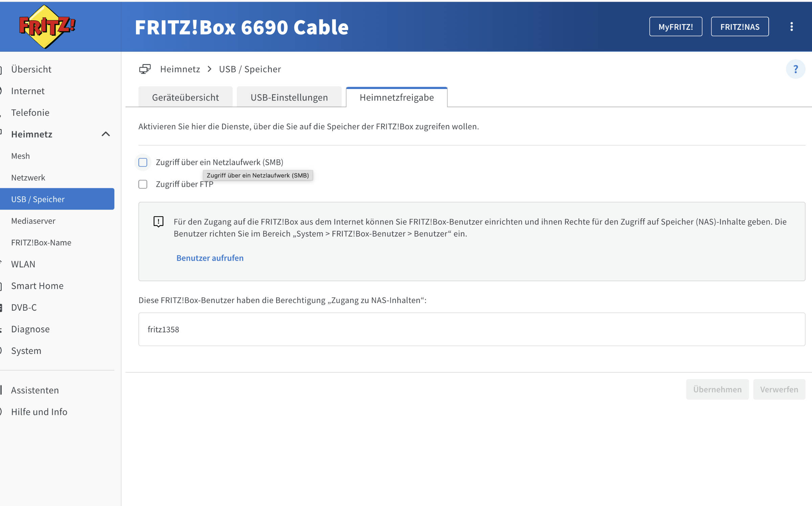This screenshot has width=812, height=506.
Task: Open the Geräteübersicht tab
Action: point(185,97)
